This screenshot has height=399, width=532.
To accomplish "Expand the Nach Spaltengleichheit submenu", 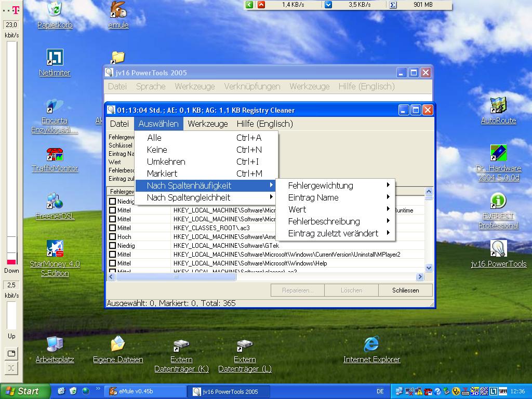I will coord(206,197).
